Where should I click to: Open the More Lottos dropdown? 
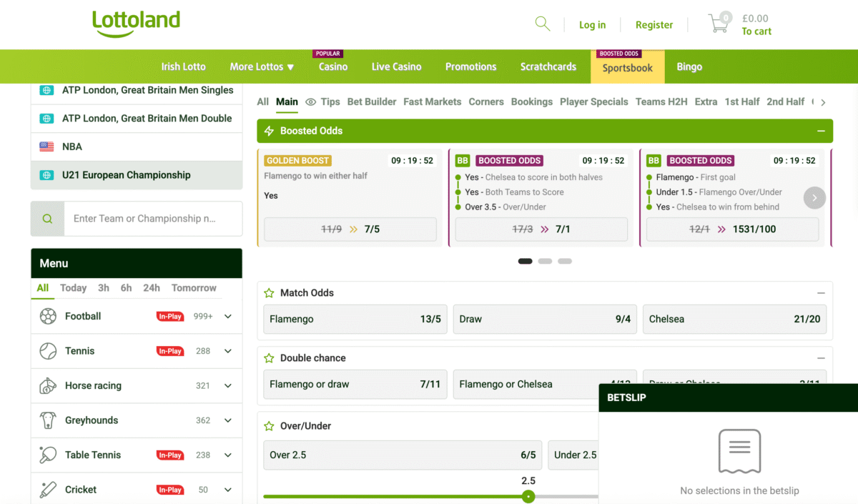262,66
